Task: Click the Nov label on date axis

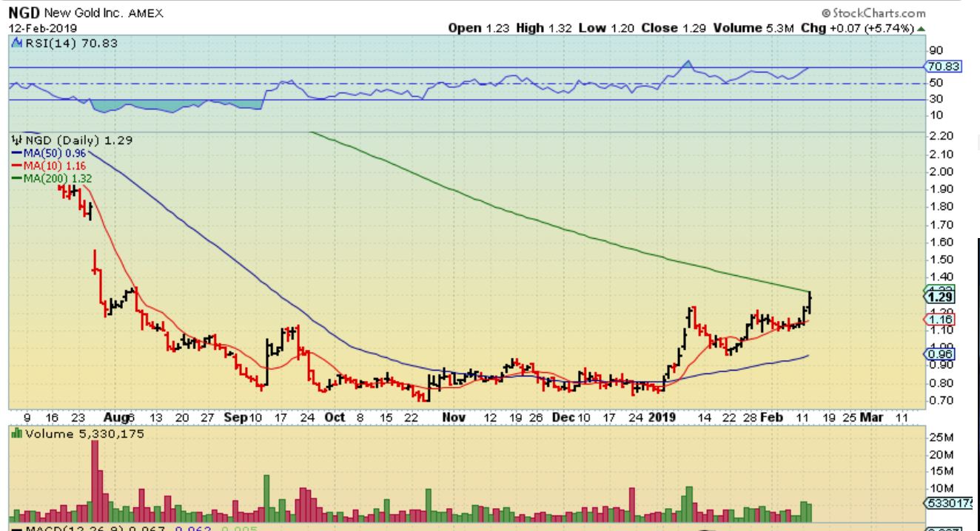Action: (454, 417)
